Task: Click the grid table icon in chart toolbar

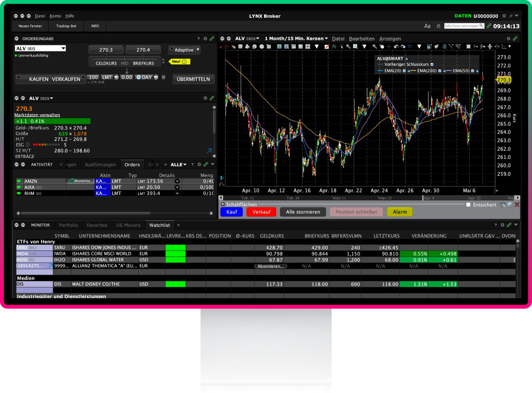Action: click(x=240, y=46)
